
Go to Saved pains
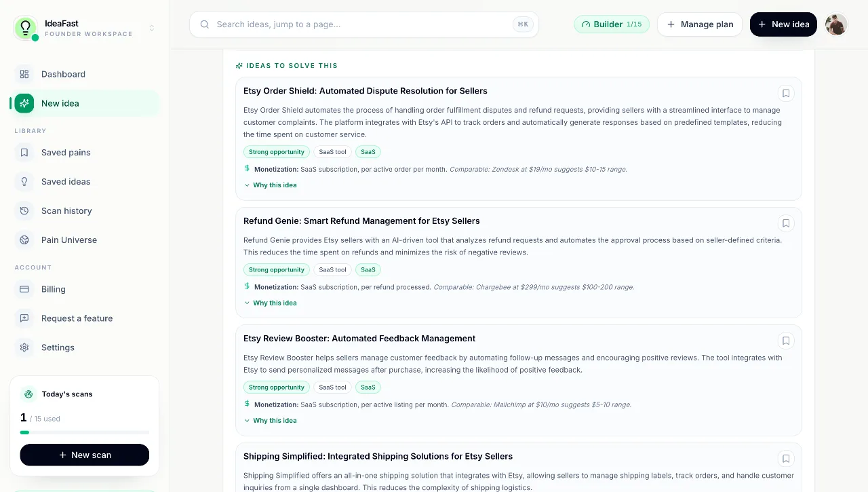[85, 153]
